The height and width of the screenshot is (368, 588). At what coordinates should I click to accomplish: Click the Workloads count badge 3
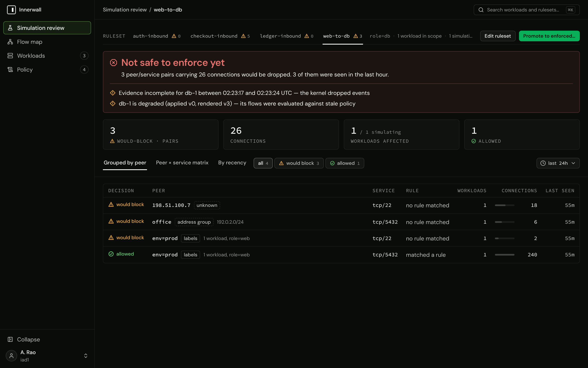click(84, 56)
